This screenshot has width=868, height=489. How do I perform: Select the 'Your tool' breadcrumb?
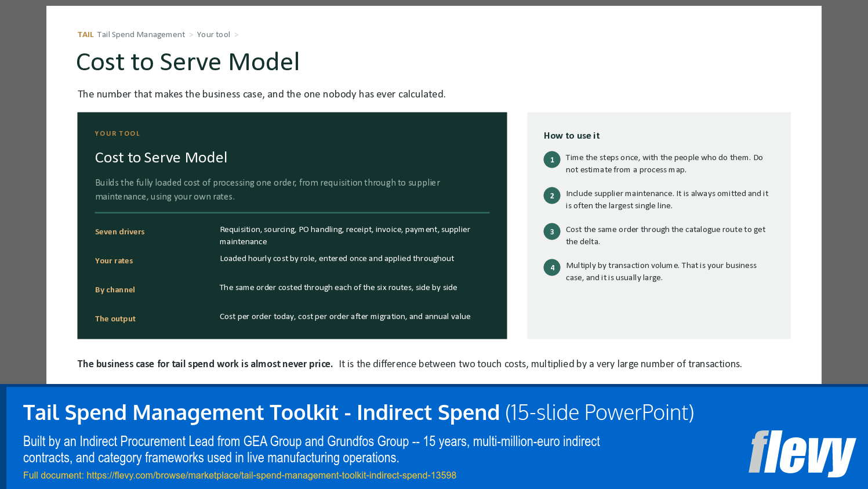coord(213,34)
